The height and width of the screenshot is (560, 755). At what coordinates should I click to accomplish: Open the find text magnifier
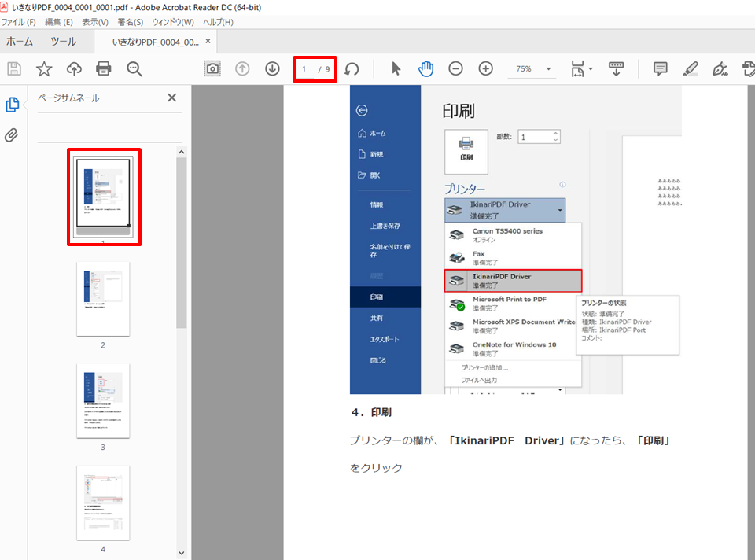(x=134, y=69)
